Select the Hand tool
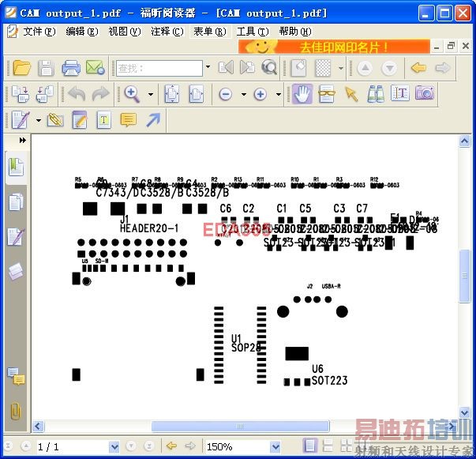This screenshot has width=476, height=459. [x=302, y=94]
